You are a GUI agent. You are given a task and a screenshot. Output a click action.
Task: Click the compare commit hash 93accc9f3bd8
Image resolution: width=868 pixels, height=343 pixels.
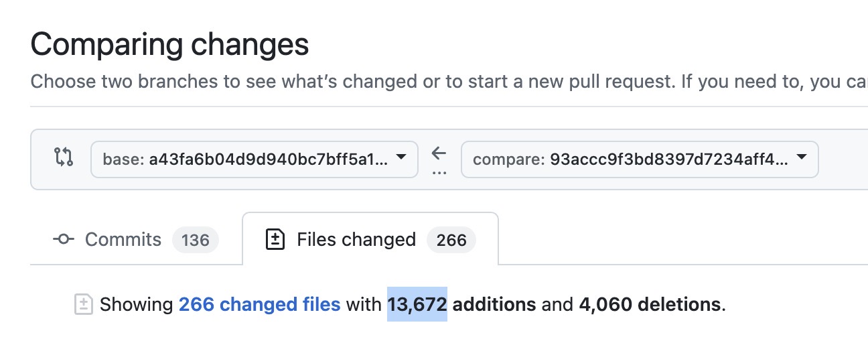(668, 159)
